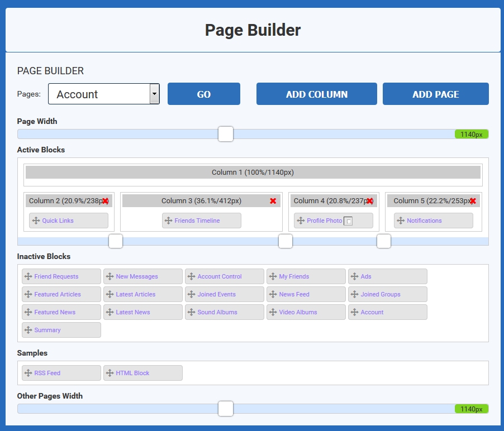504x431 pixels.
Task: Click the Other Pages Width slider handle
Action: 226,409
